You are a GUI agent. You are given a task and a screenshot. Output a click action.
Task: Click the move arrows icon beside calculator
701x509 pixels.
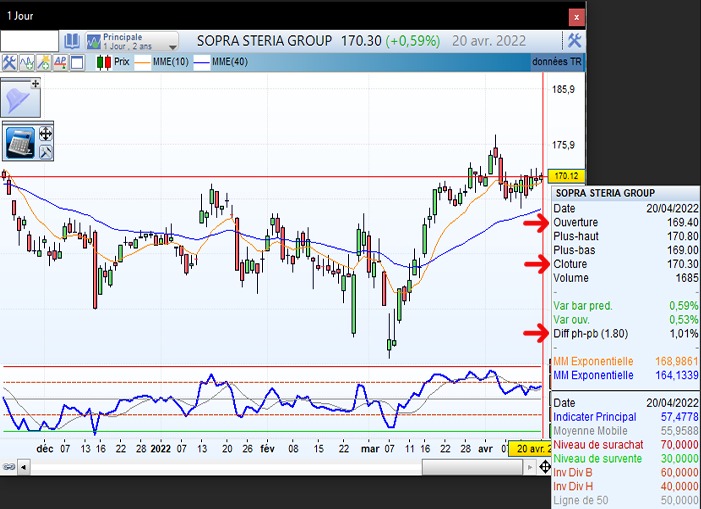46,134
